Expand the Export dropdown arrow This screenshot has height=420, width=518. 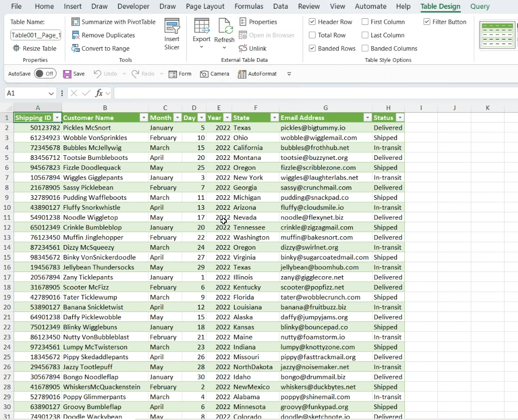pos(201,47)
